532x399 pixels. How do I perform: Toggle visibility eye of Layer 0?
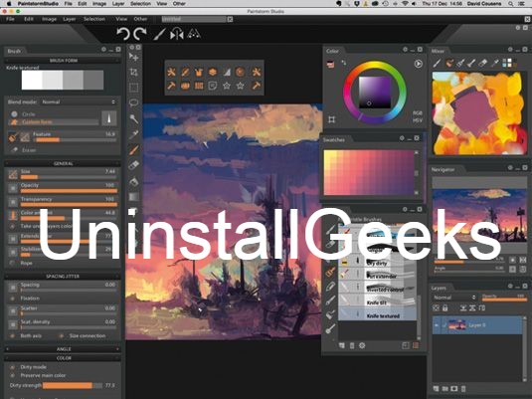[x=437, y=325]
